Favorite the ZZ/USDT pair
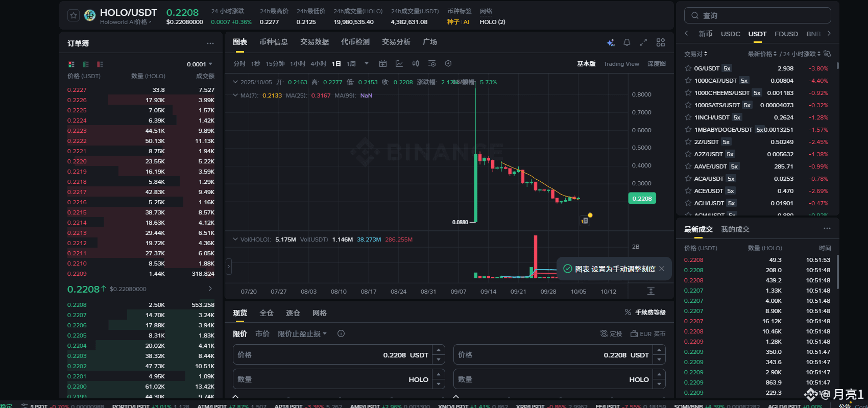The image size is (868, 408). (688, 142)
